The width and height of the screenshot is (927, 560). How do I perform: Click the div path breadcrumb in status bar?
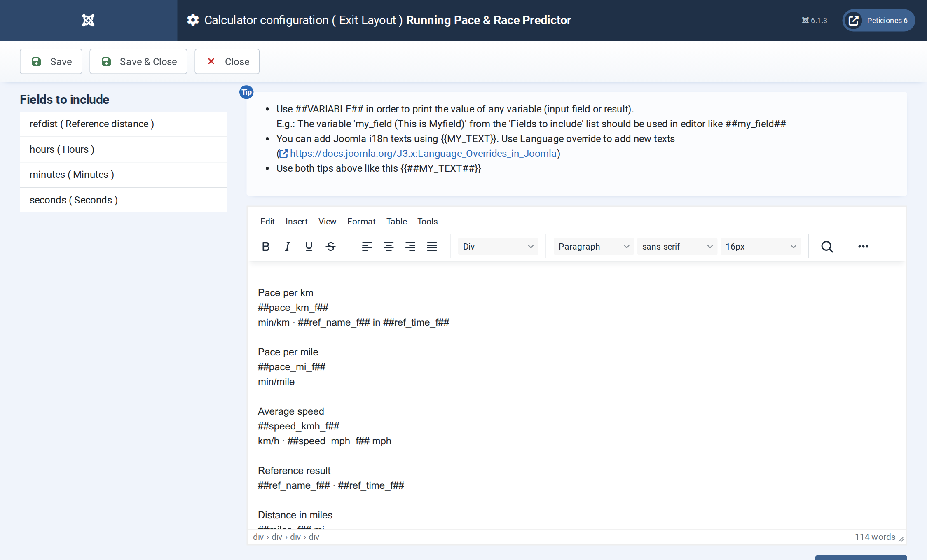286,537
